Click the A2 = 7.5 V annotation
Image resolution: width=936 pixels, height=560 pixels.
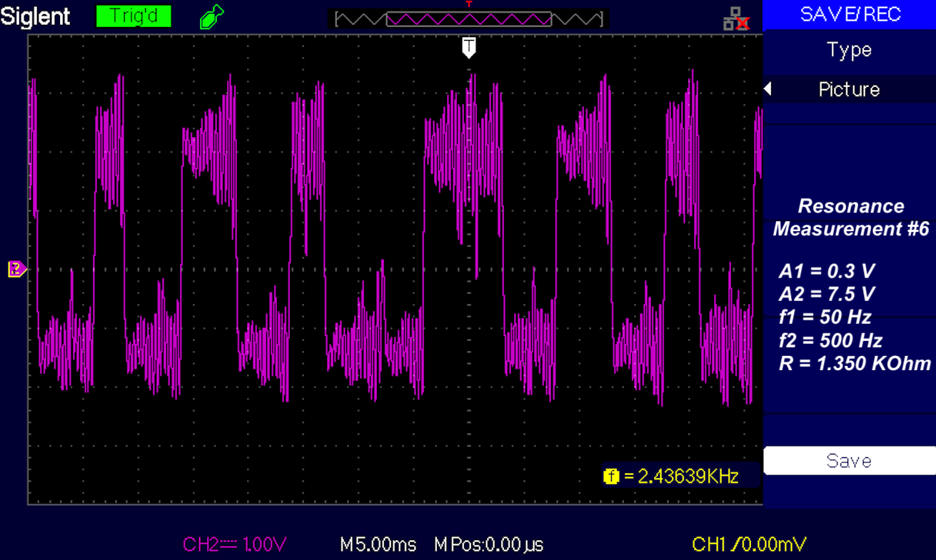827,294
